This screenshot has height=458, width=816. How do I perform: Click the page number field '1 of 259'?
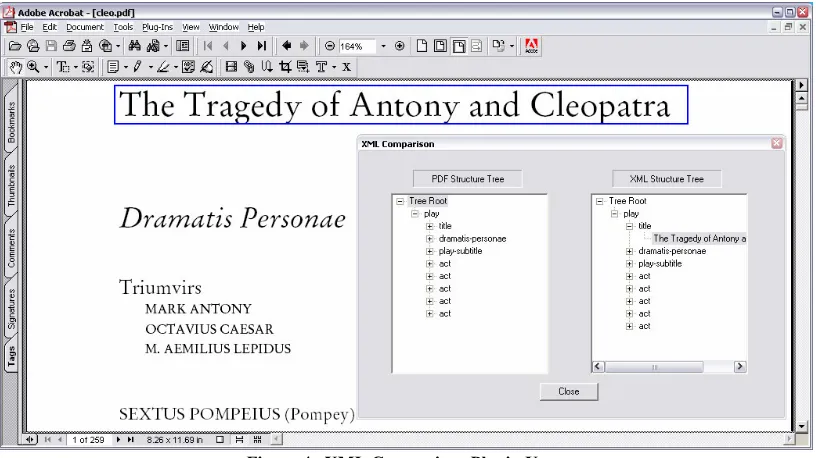pyautogui.click(x=88, y=440)
